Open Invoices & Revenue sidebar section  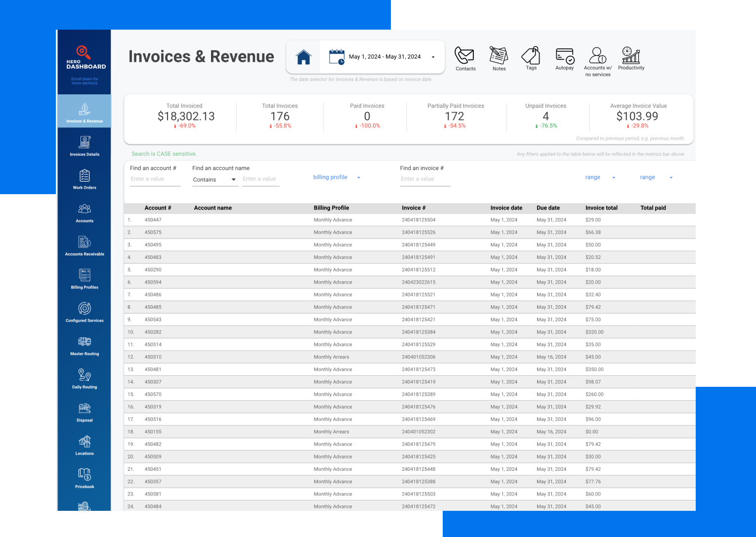84,111
